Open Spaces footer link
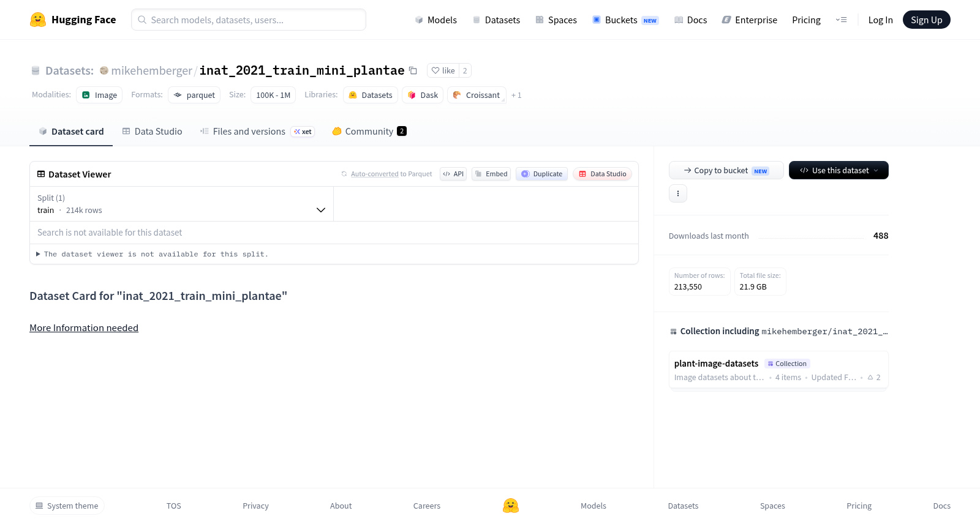This screenshot has height=527, width=980. point(772,506)
